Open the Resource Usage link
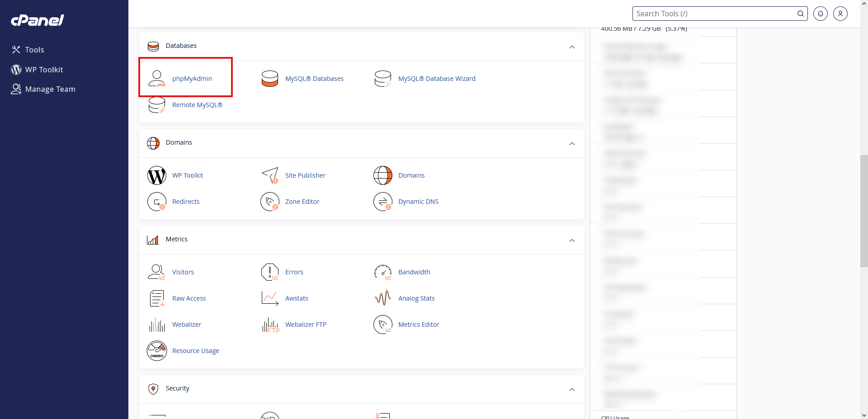This screenshot has height=419, width=868. (196, 351)
